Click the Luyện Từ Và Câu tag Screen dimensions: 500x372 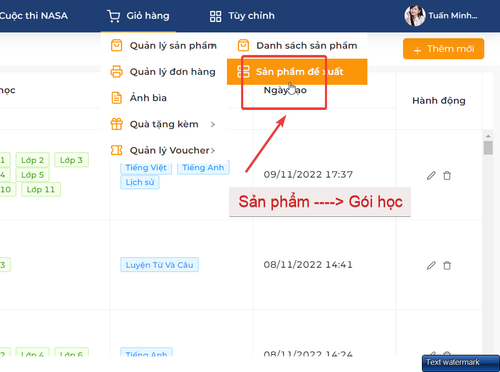159,265
